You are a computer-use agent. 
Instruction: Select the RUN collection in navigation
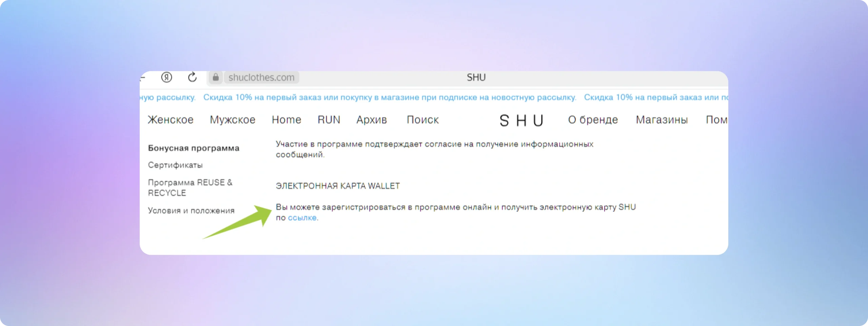pyautogui.click(x=329, y=120)
